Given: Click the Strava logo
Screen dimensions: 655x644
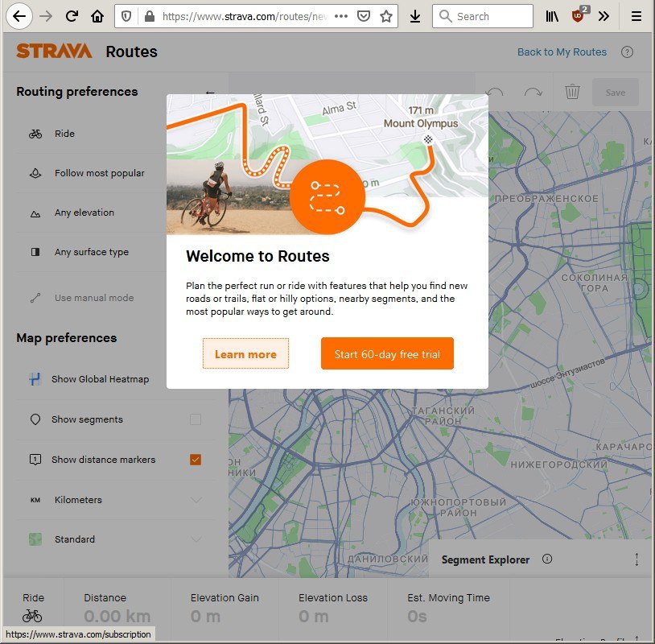Looking at the screenshot, I should point(54,52).
